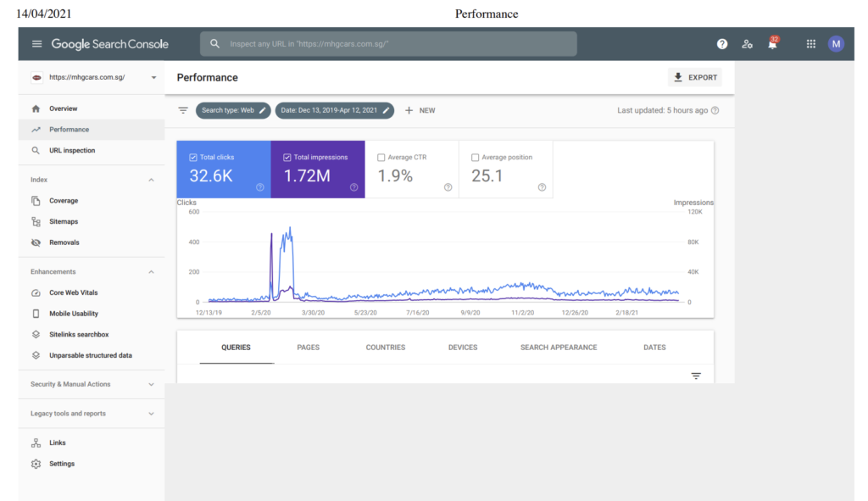The width and height of the screenshot is (868, 501).
Task: Open the Google apps grid
Action: [810, 44]
